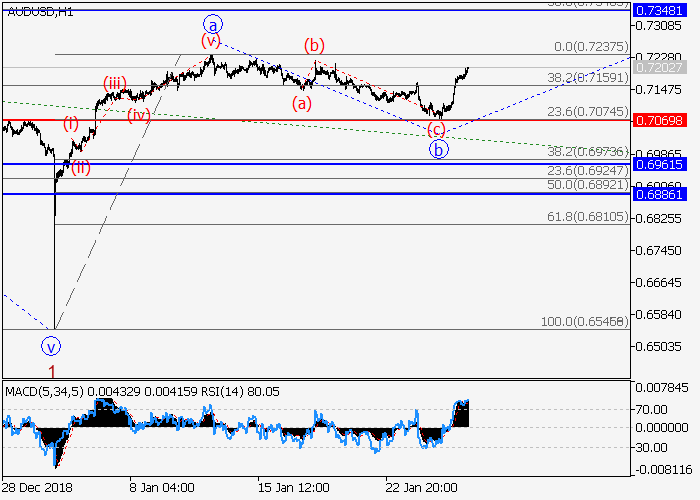Select the red (ii) wave label
Viewport: 700px width, 500px height.
(x=80, y=167)
